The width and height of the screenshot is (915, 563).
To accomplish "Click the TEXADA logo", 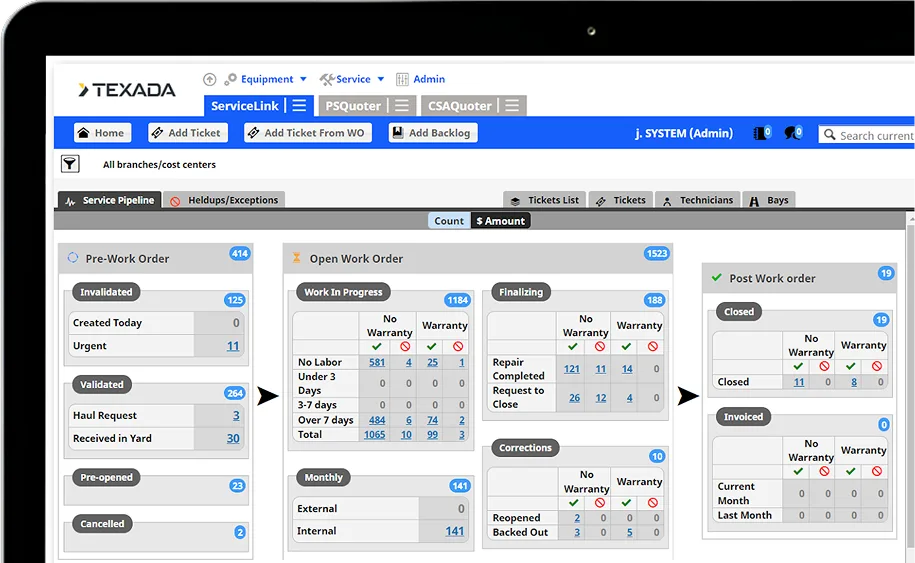I will click(x=127, y=90).
